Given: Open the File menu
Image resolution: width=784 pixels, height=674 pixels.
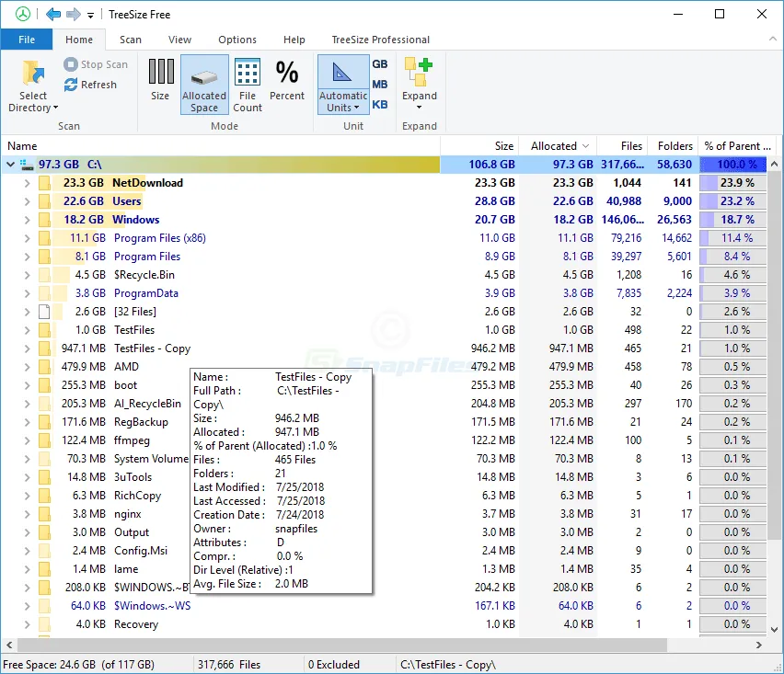Looking at the screenshot, I should click(x=27, y=40).
